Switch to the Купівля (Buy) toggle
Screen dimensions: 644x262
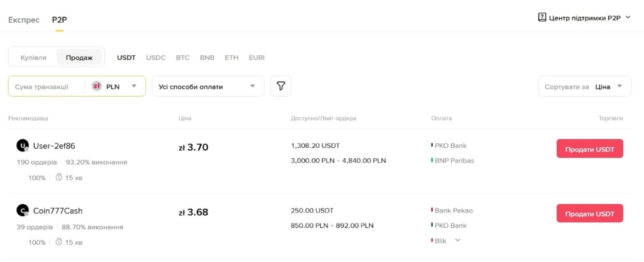(x=33, y=57)
